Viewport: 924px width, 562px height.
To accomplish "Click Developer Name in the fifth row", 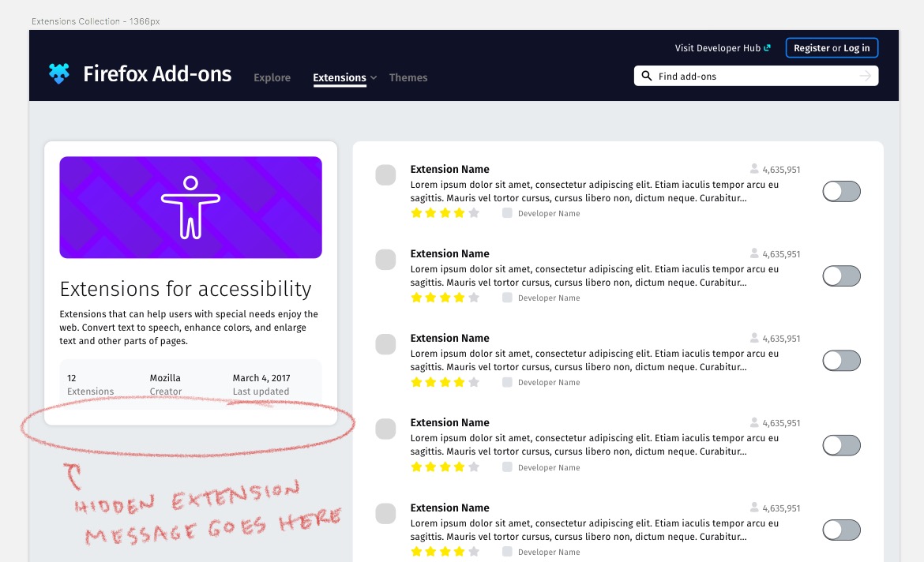I will (549, 552).
